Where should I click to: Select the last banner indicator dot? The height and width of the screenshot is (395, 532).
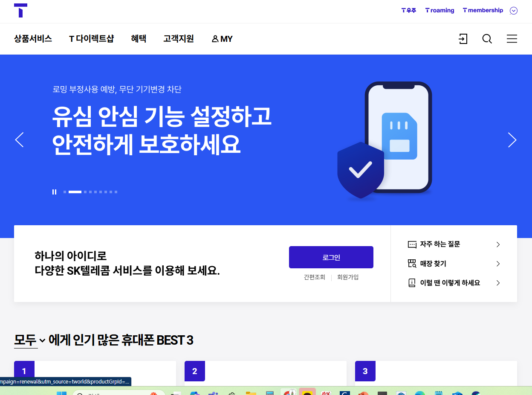click(116, 192)
